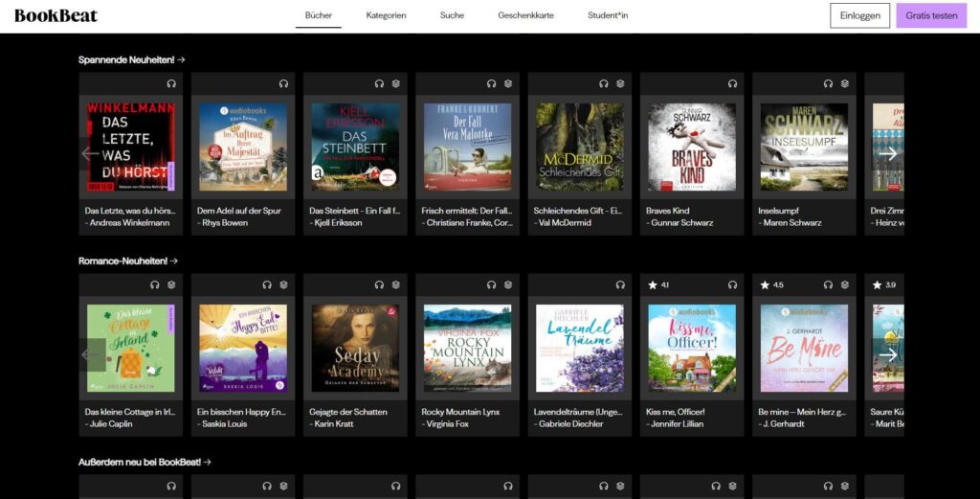Click the BookBeat logo

[x=56, y=15]
